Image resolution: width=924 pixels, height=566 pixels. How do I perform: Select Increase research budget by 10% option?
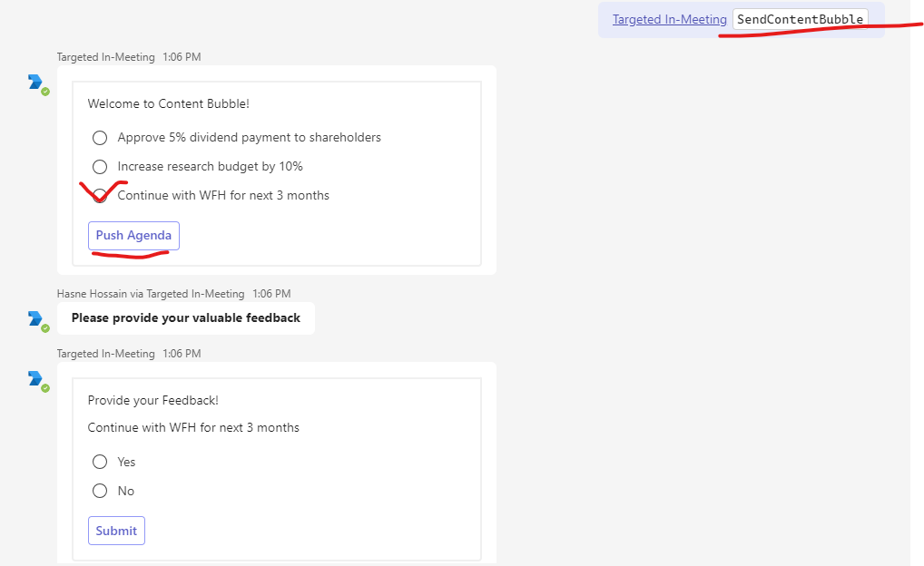[100, 166]
